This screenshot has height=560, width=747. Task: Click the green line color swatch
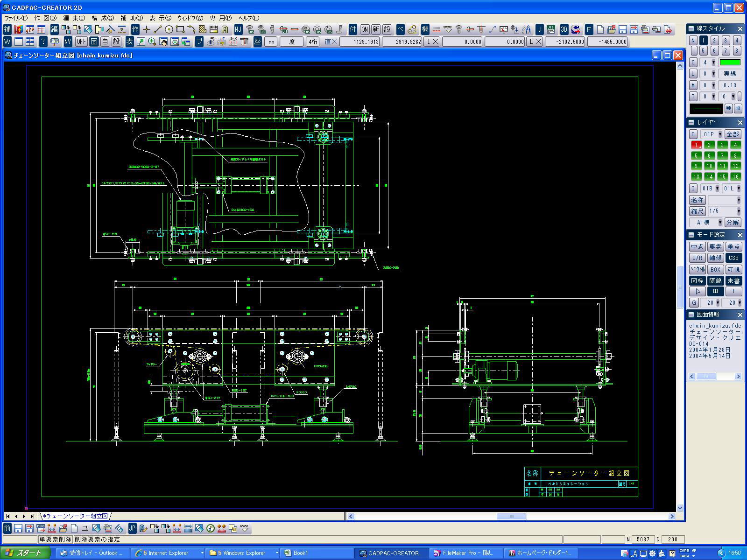point(730,63)
